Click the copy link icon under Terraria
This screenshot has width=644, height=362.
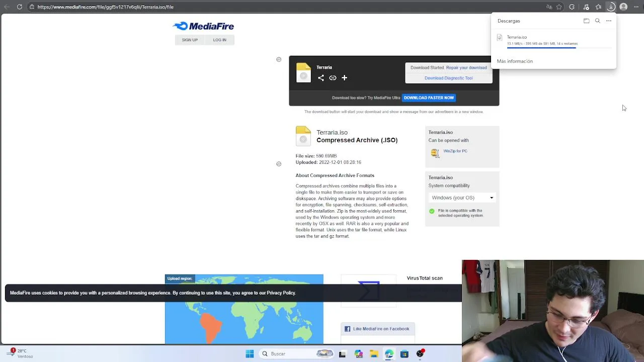(x=333, y=78)
